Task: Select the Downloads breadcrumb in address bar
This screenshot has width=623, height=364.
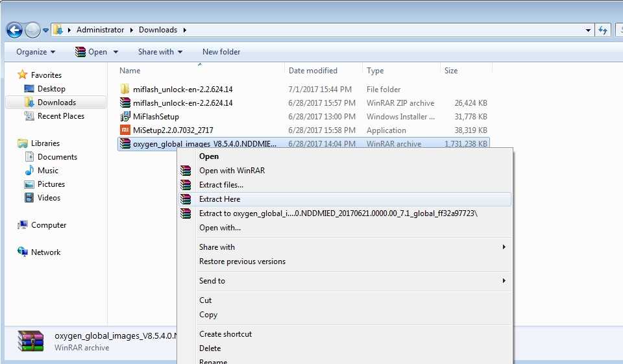Action: 158,30
